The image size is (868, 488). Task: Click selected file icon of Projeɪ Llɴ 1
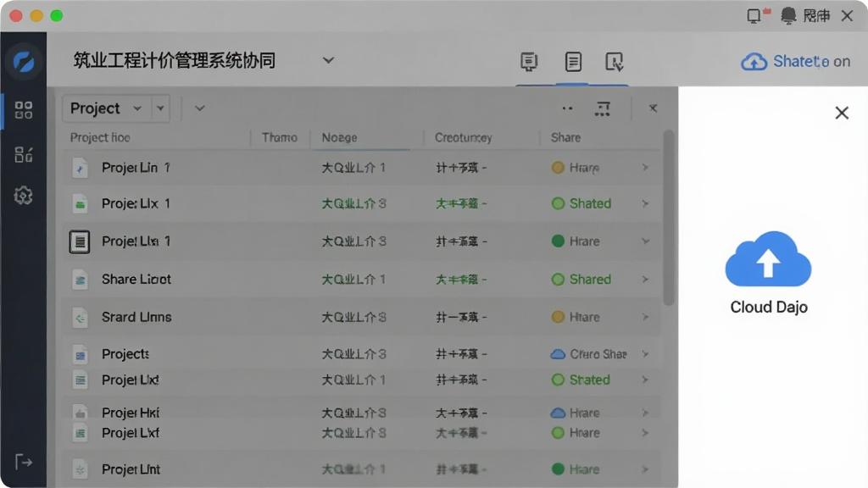tap(80, 241)
